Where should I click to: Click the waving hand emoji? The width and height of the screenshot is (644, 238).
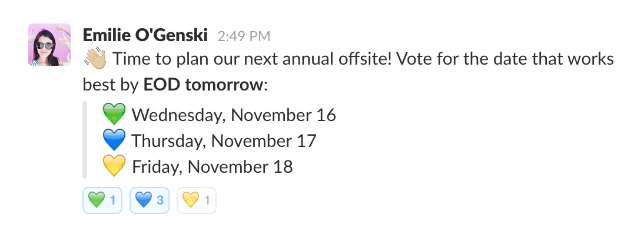click(95, 59)
